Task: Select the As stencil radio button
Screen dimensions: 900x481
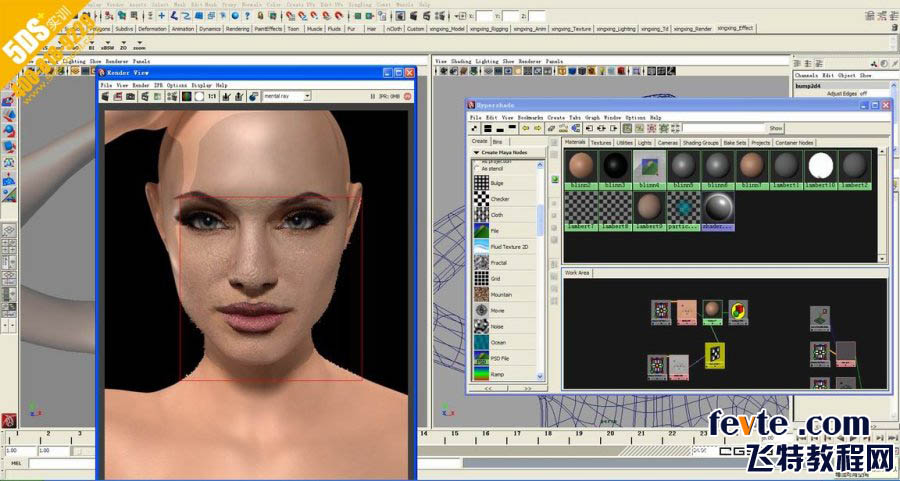Action: coord(475,169)
